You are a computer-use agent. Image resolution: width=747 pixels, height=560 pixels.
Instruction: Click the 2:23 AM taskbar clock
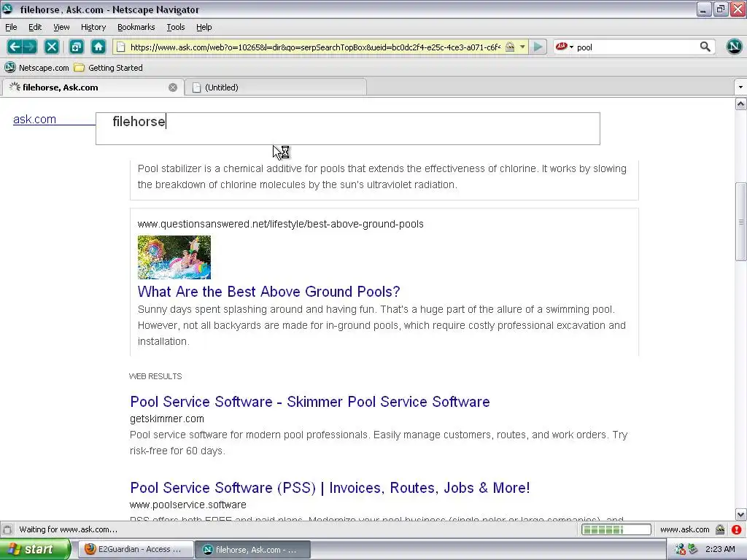tap(720, 550)
